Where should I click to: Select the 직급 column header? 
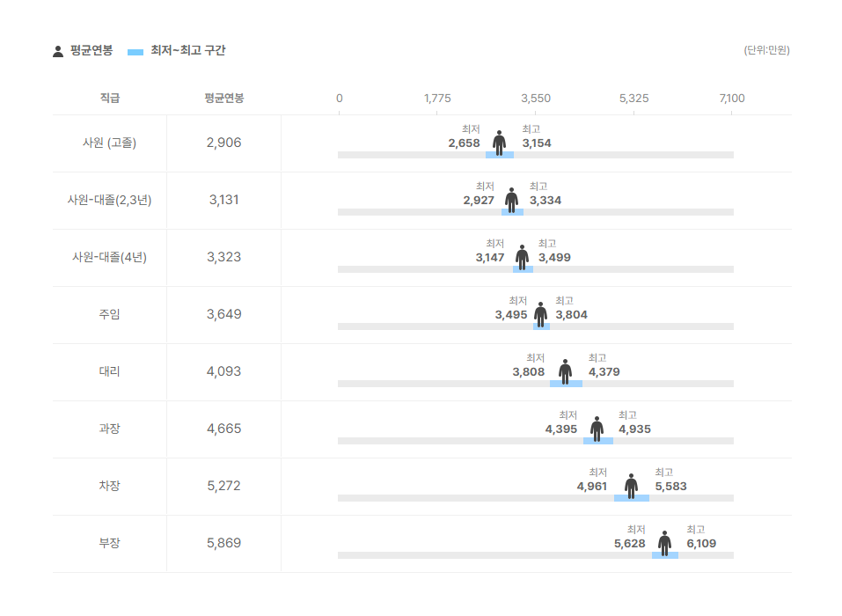coord(110,98)
